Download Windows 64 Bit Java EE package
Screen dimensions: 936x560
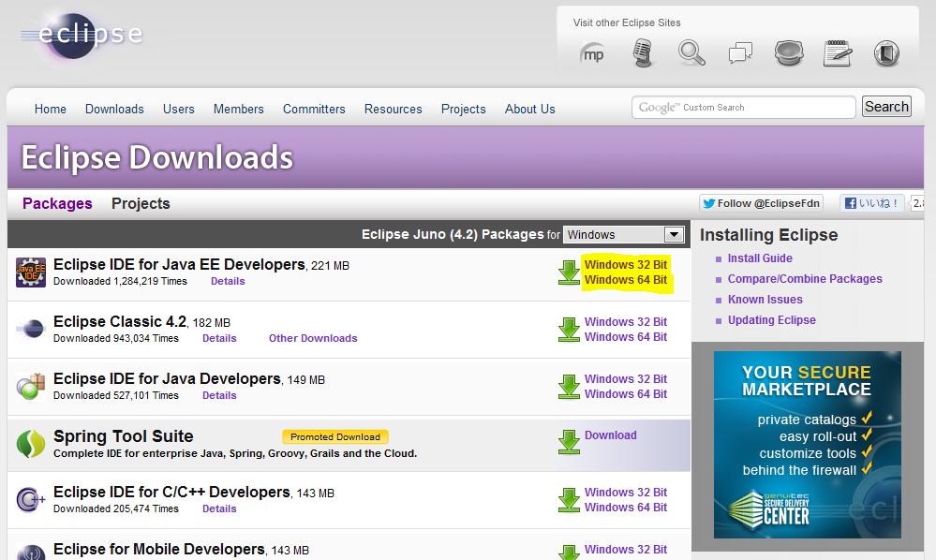click(x=625, y=280)
